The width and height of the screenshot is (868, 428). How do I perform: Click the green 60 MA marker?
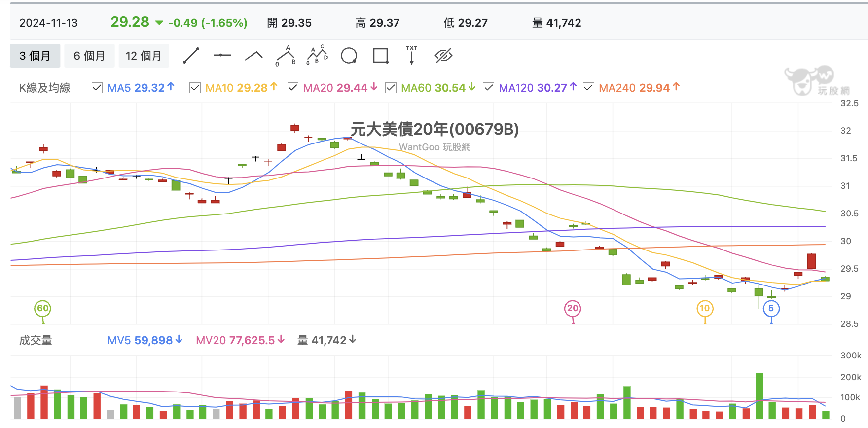pyautogui.click(x=43, y=309)
